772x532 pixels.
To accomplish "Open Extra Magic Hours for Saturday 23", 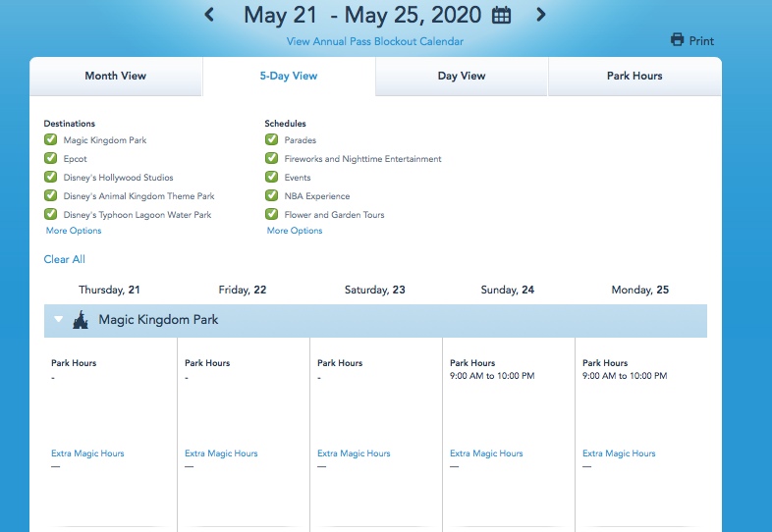I will tap(354, 453).
